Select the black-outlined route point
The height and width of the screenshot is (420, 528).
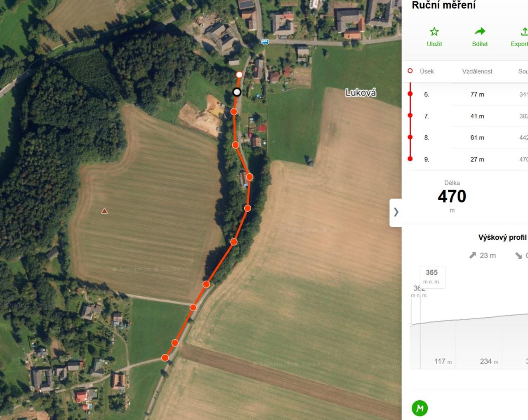coord(237,92)
